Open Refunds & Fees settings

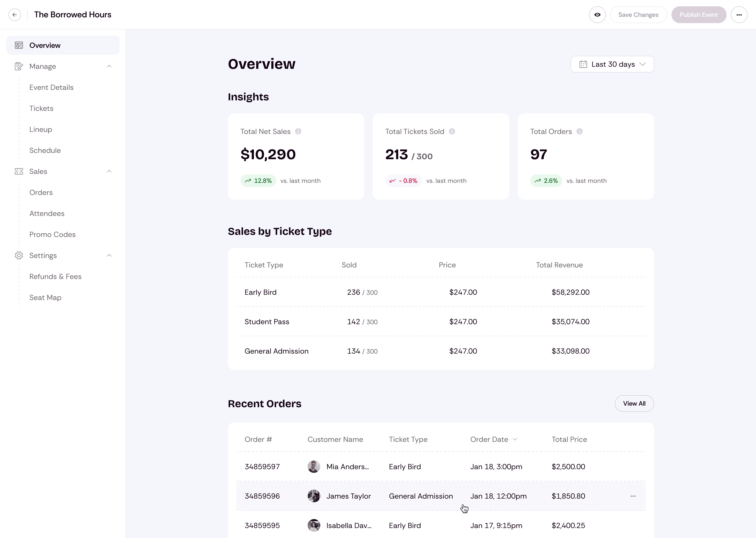(55, 277)
